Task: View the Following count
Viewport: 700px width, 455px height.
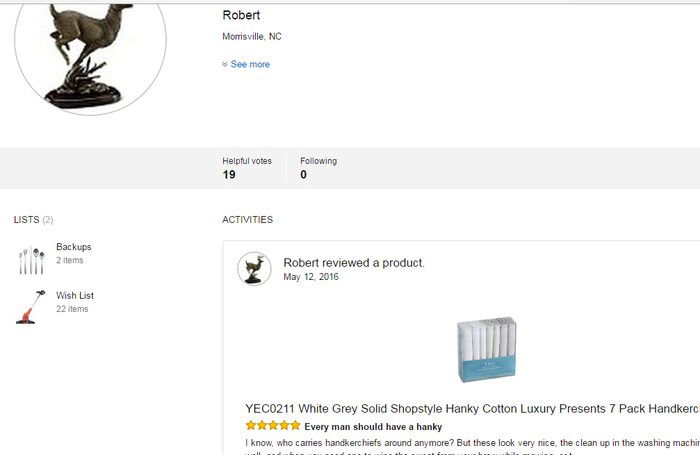Action: [303, 175]
